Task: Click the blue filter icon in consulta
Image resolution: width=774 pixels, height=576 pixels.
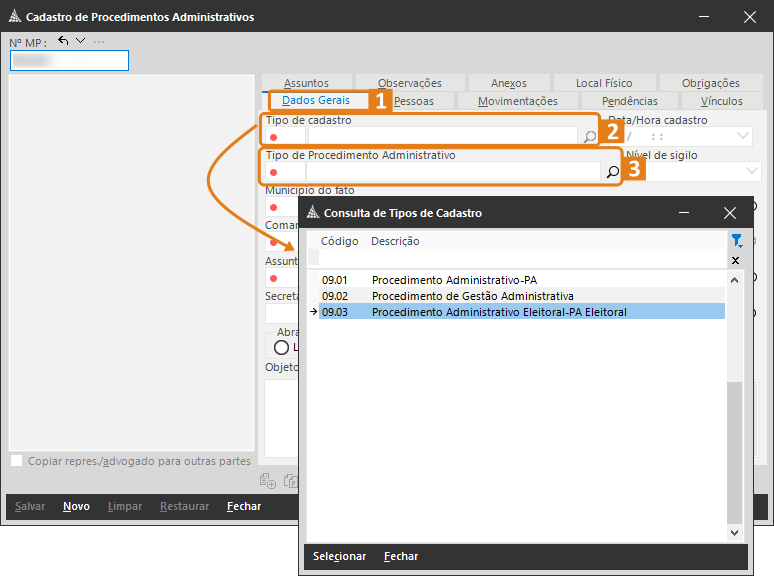Action: point(736,241)
